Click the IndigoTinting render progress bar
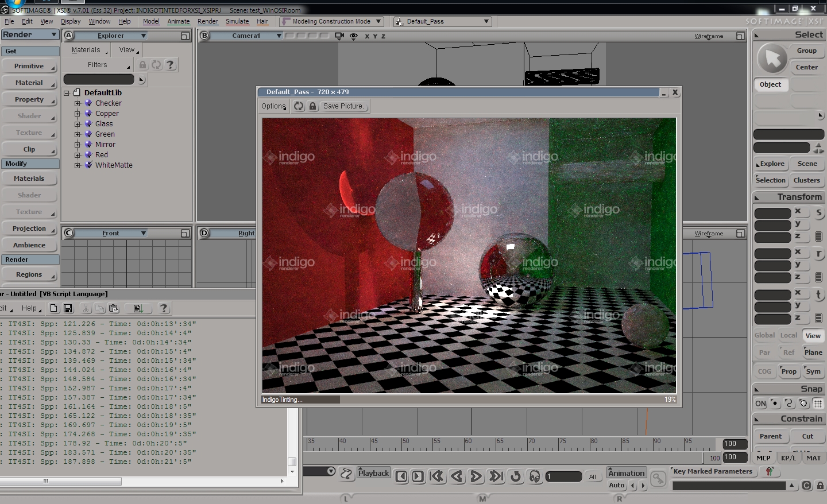The image size is (827, 504). 469,400
